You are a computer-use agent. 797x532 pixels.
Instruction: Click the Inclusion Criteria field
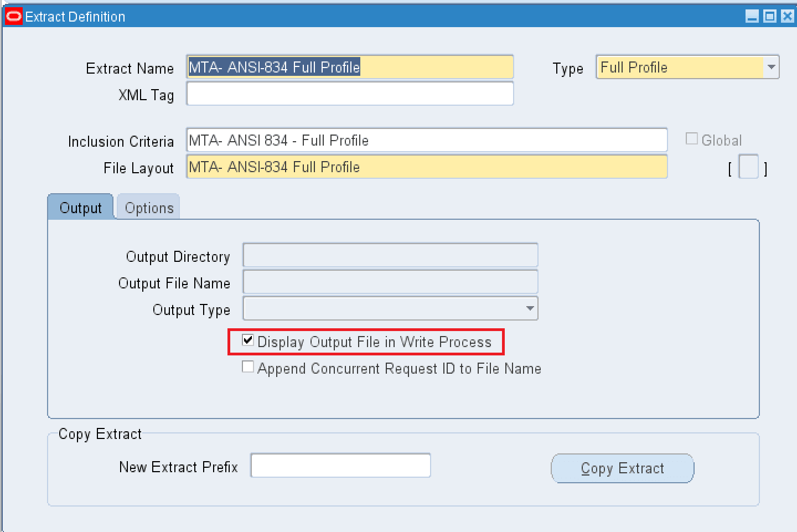tap(426, 140)
